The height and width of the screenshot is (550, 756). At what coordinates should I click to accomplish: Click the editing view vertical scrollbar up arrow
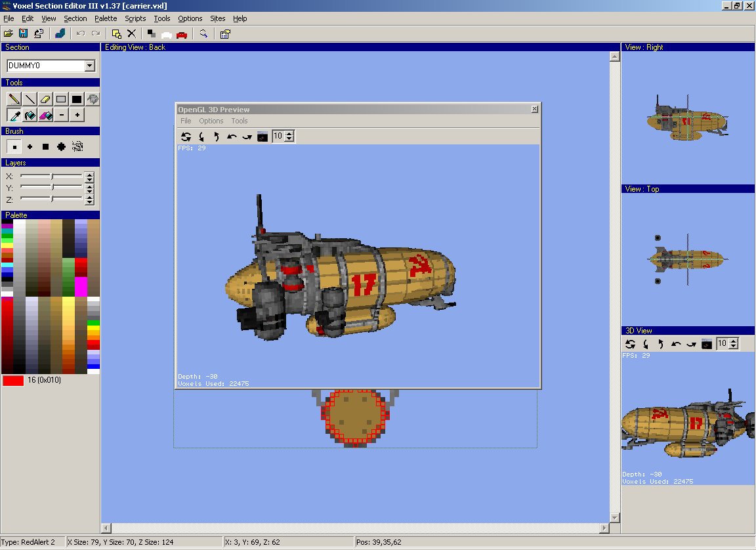pyautogui.click(x=614, y=57)
